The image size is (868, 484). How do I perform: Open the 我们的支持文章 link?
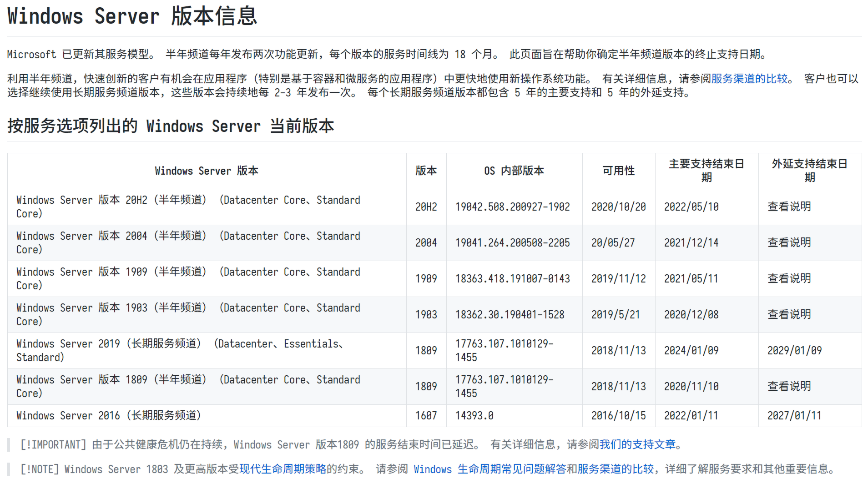pyautogui.click(x=637, y=444)
